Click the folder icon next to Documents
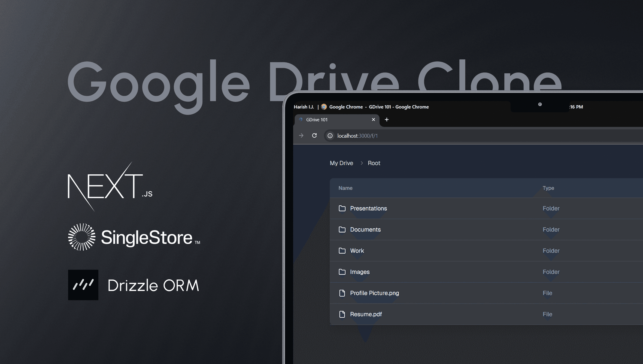Screen dimensions: 643x364 tap(342, 229)
